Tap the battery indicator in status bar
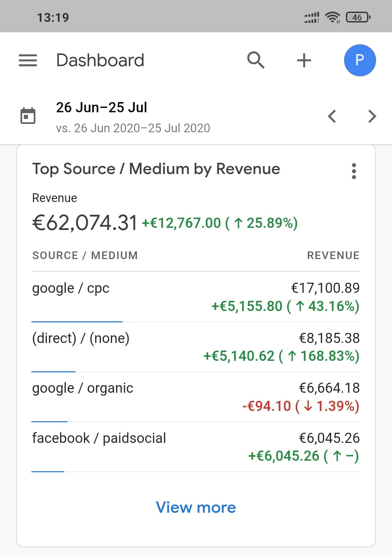This screenshot has height=557, width=392. tap(358, 17)
